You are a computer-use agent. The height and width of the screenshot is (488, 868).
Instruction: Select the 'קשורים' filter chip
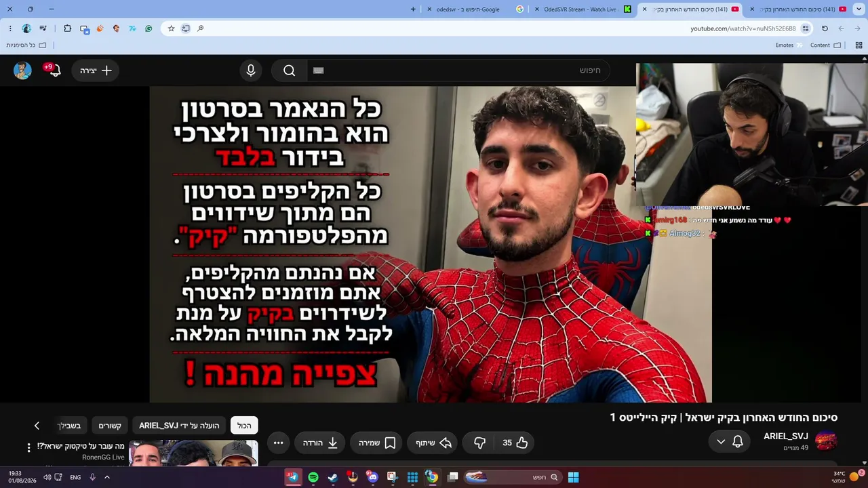pos(110,426)
